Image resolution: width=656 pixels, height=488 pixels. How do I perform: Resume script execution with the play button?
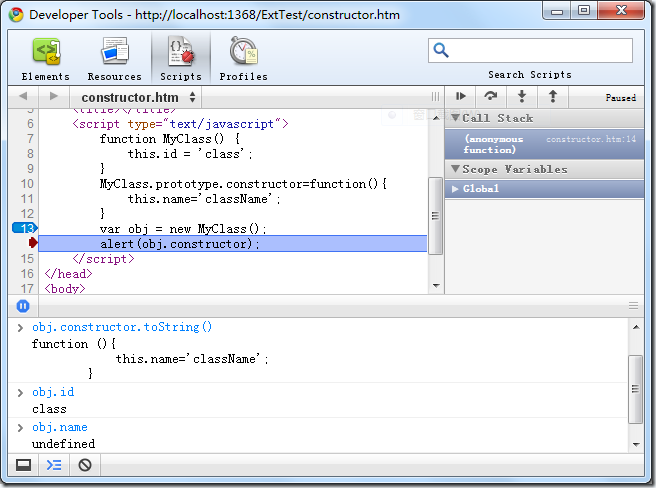[461, 97]
